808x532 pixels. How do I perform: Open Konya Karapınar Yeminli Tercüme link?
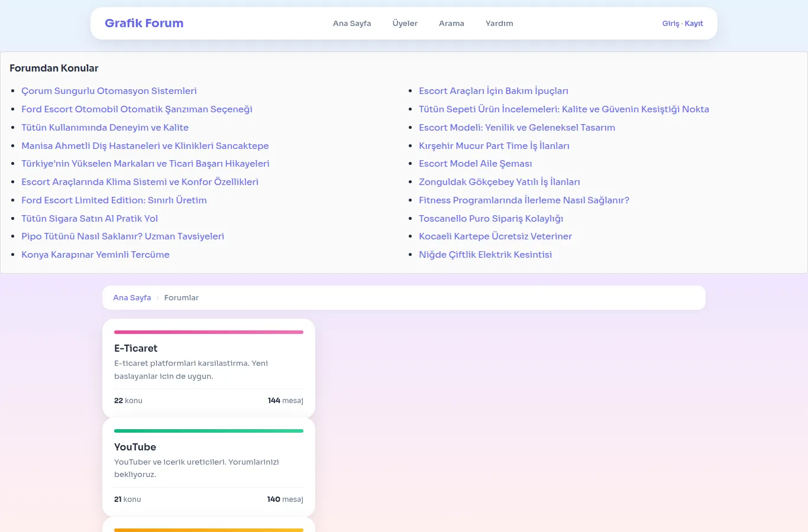click(95, 255)
